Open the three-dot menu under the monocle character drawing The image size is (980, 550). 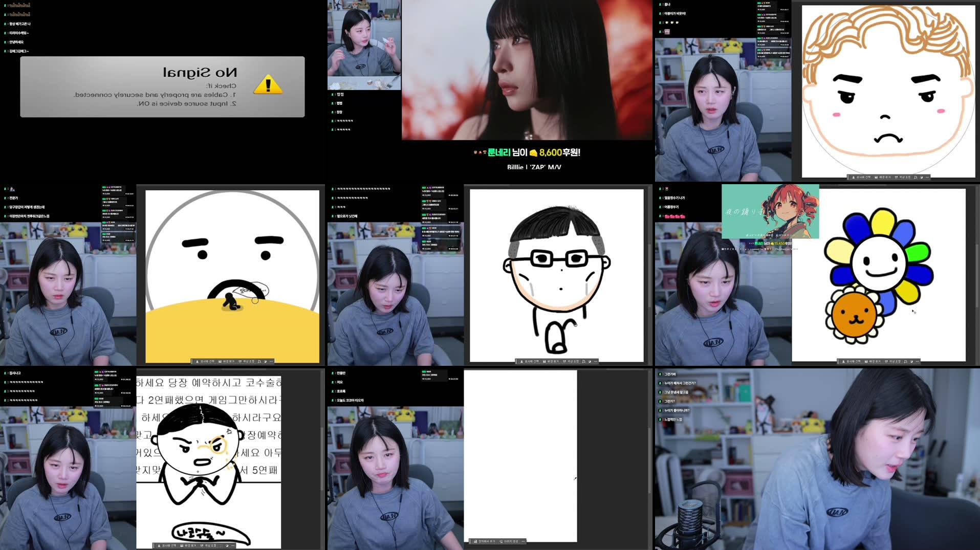tap(234, 545)
